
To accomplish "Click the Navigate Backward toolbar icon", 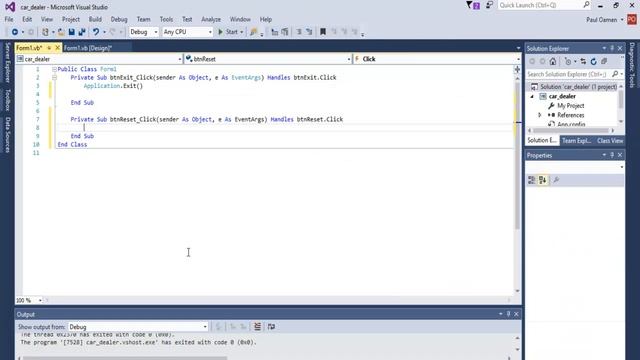I will pyautogui.click(x=15, y=32).
